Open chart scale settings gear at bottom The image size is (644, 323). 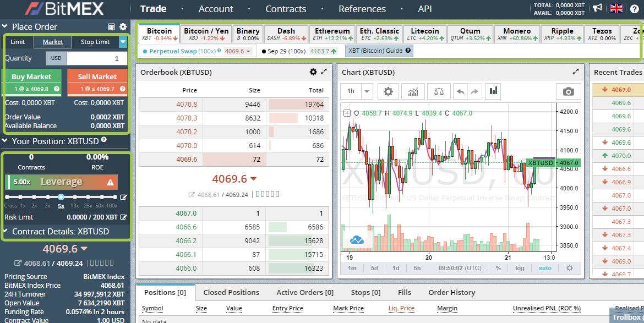pyautogui.click(x=569, y=268)
